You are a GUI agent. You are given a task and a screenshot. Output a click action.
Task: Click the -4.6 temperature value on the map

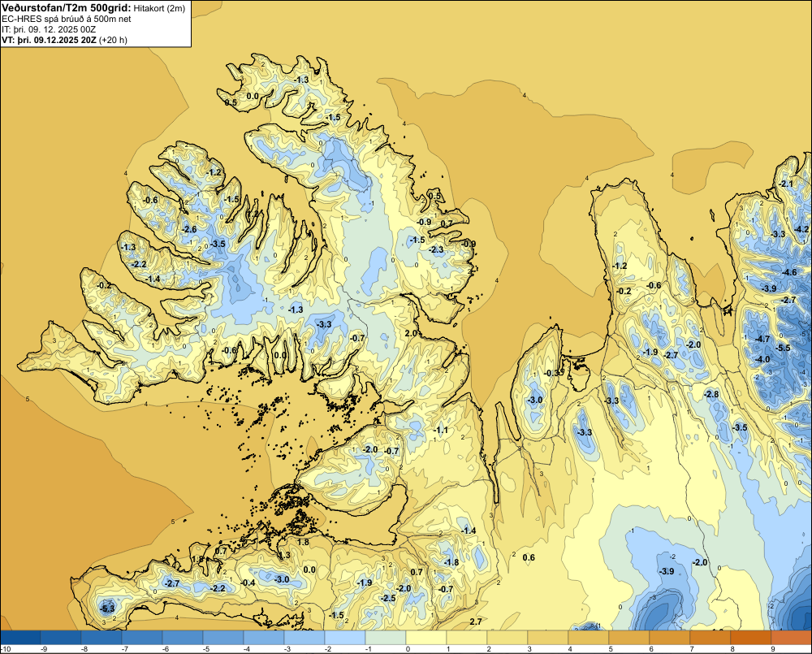tap(789, 273)
